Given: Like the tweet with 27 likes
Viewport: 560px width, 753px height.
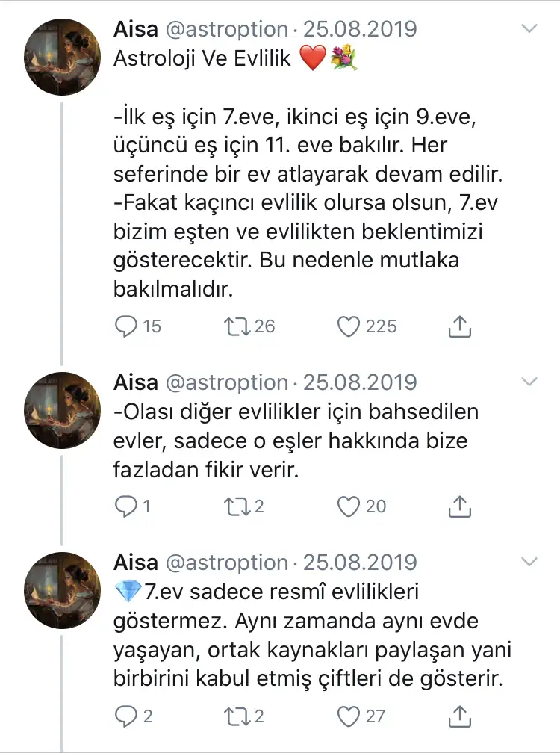Looking at the screenshot, I should 349,716.
